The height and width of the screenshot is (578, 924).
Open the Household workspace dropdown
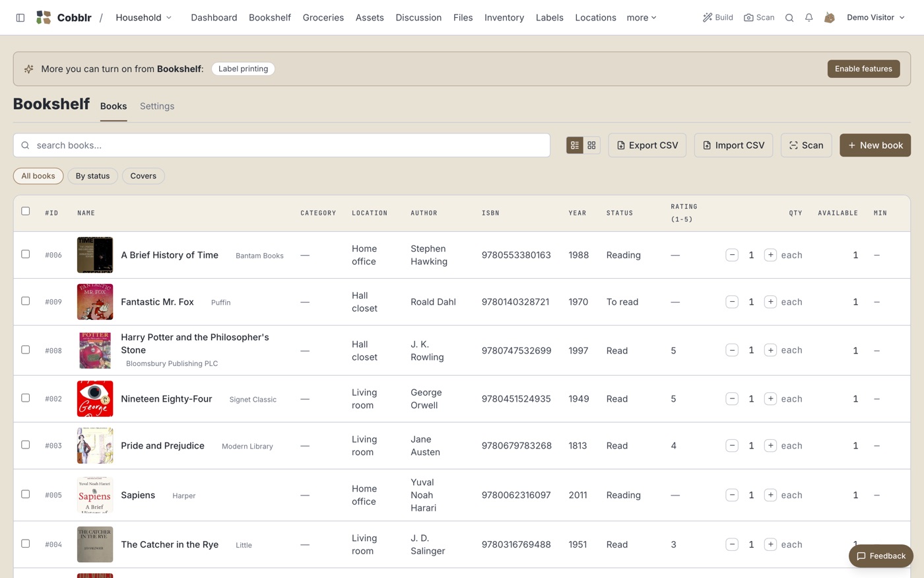pos(144,18)
